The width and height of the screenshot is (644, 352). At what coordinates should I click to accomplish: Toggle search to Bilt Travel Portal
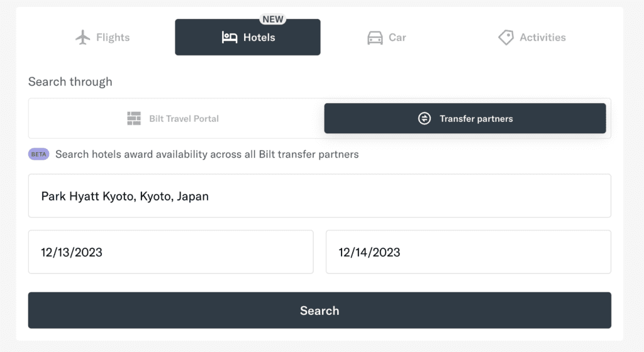184,118
